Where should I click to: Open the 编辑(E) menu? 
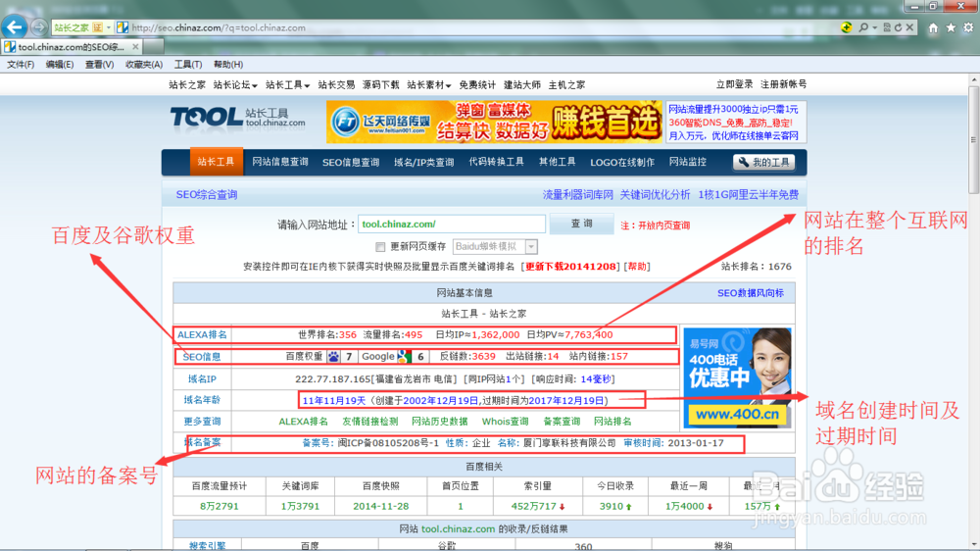coord(60,65)
